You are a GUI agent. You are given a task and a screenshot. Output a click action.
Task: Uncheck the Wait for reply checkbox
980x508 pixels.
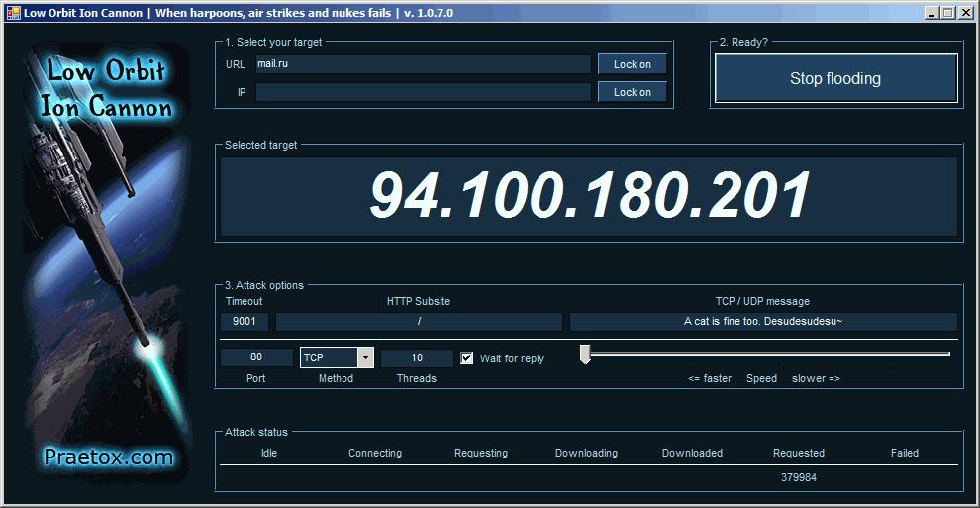coord(467,358)
